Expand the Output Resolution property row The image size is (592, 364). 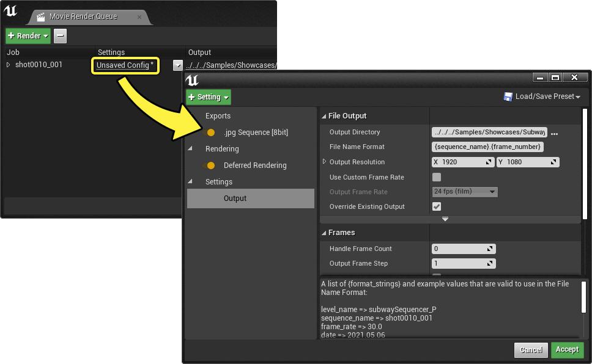pos(325,162)
